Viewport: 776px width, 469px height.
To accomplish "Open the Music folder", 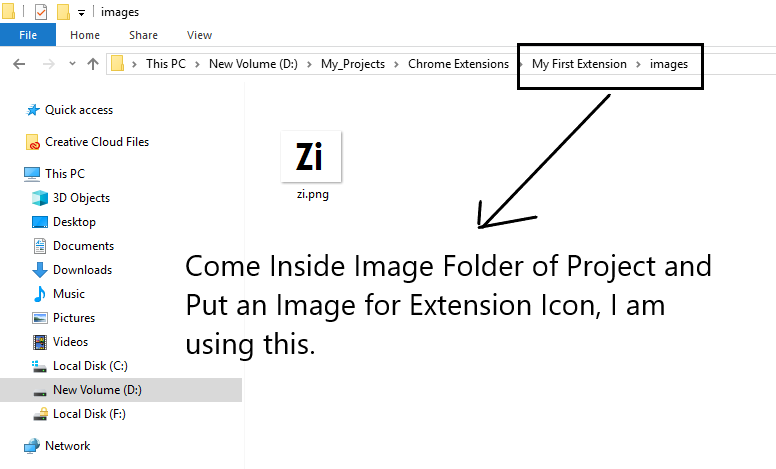I will coord(69,294).
